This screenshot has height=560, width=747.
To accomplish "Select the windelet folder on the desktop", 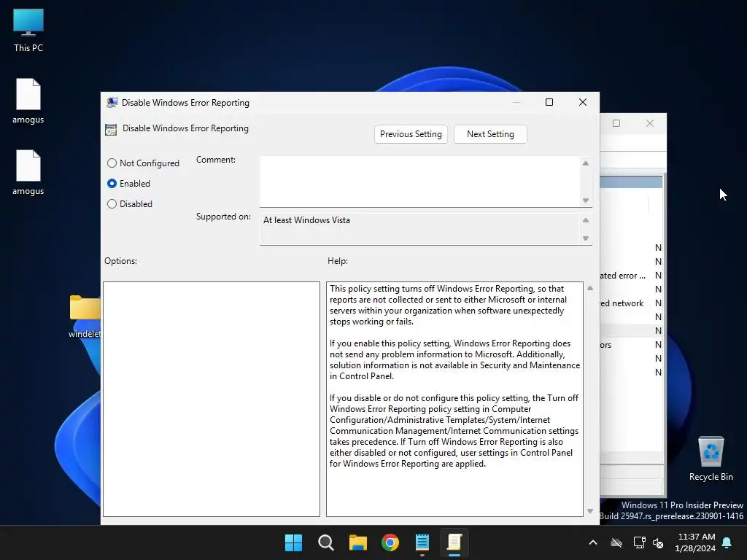I will (85, 316).
